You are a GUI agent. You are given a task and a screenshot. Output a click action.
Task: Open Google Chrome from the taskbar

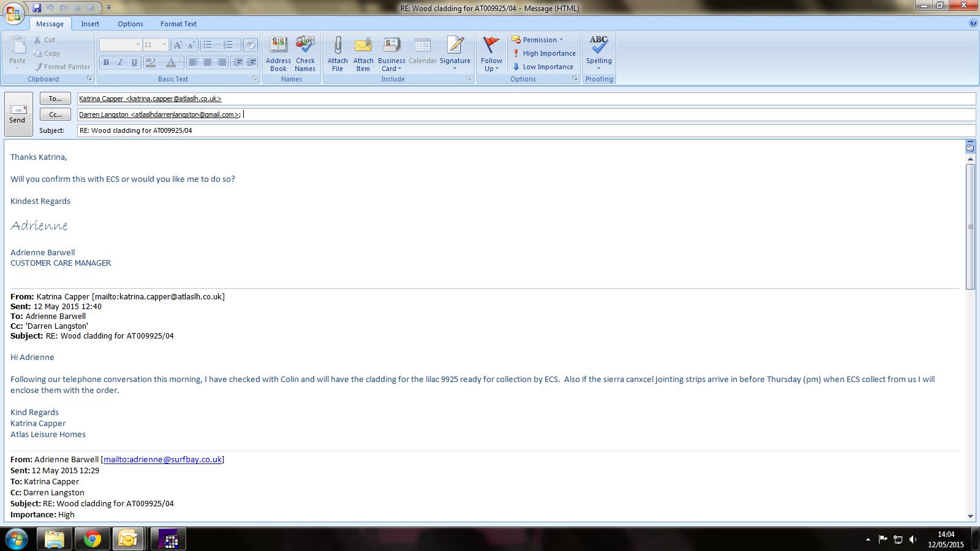(x=92, y=539)
